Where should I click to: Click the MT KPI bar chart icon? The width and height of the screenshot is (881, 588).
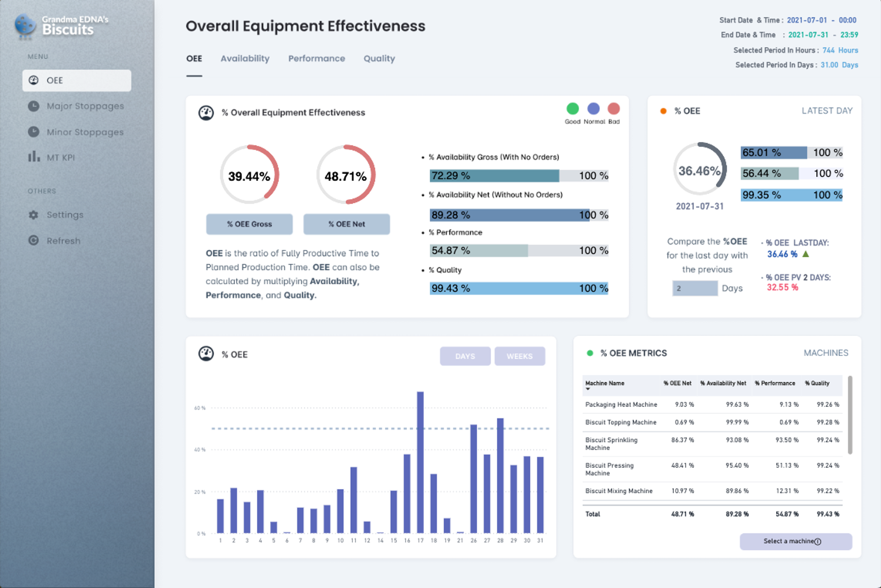pyautogui.click(x=33, y=157)
